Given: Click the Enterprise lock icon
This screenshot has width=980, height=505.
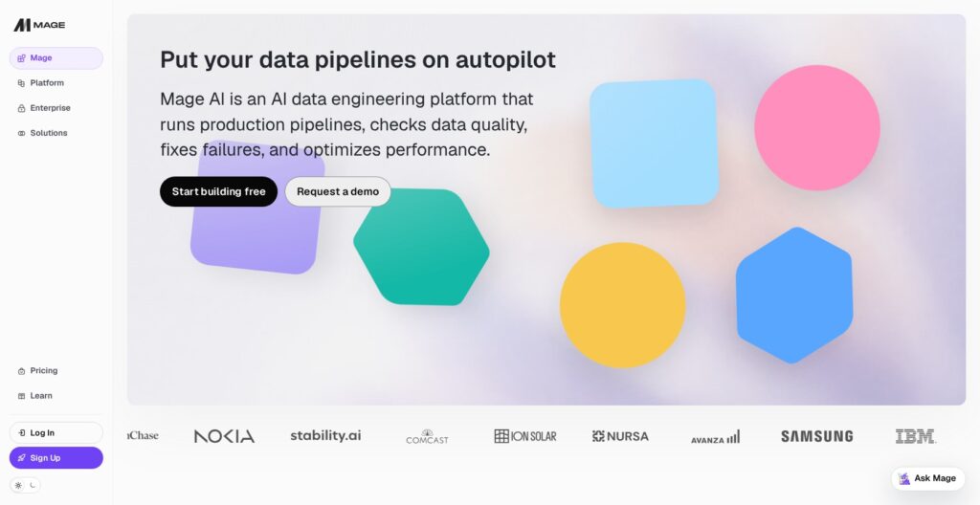Looking at the screenshot, I should click(x=21, y=108).
